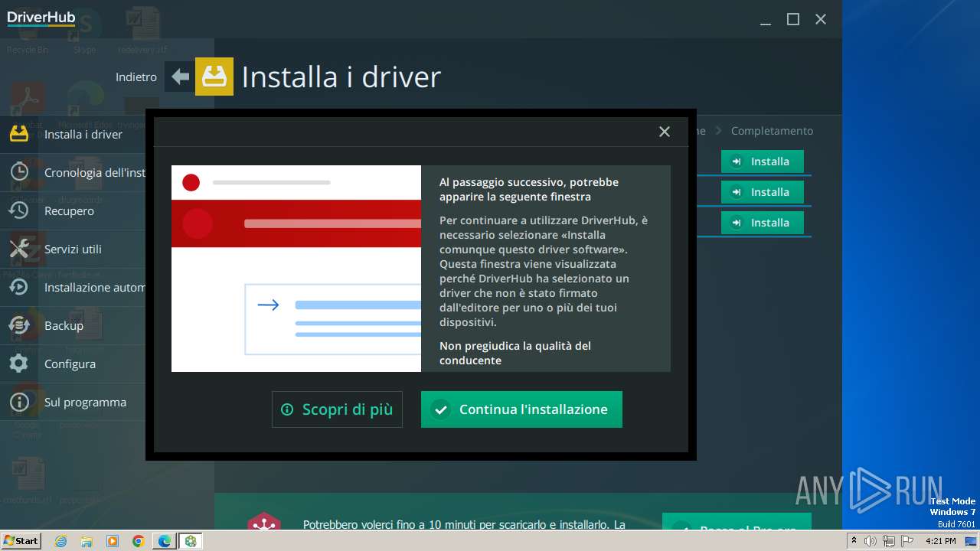
Task: Select the Installa i driver sidebar icon
Action: pyautogui.click(x=18, y=134)
